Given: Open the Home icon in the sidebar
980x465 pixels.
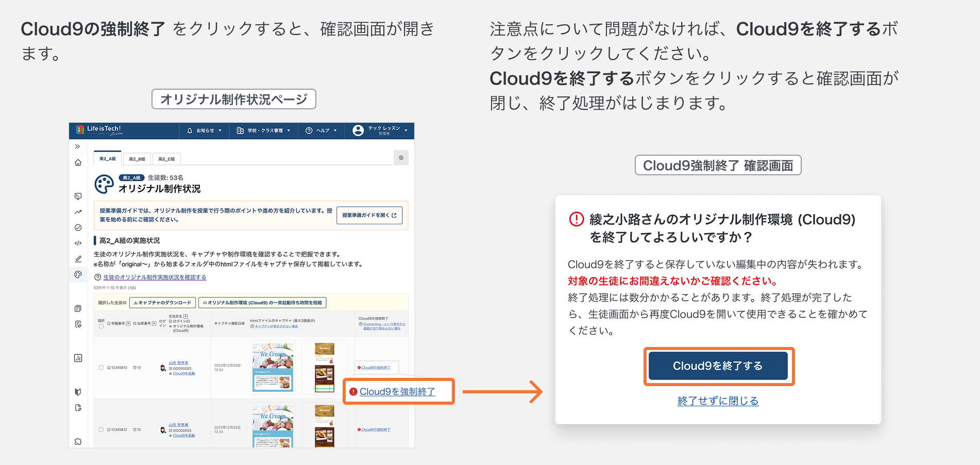Looking at the screenshot, I should [78, 163].
